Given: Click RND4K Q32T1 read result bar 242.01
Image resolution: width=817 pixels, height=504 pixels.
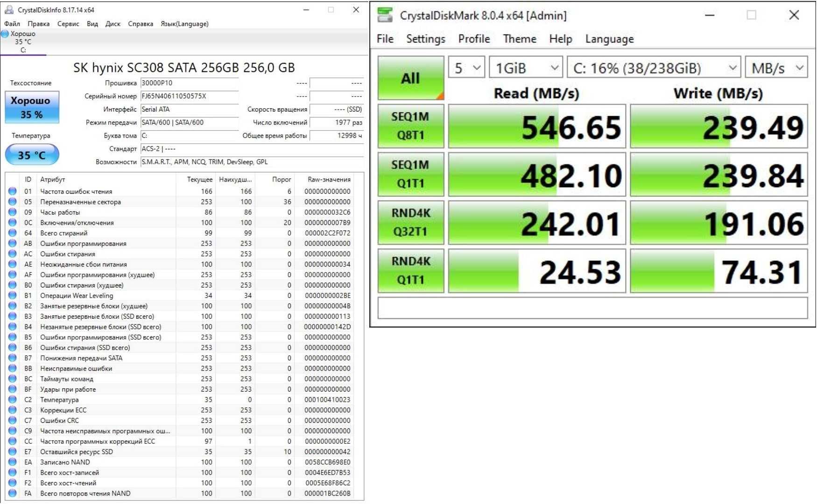Looking at the screenshot, I should pos(537,222).
